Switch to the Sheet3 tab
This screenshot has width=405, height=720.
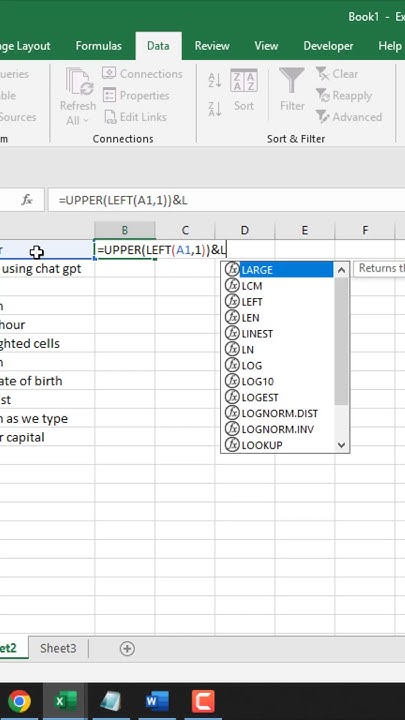click(58, 648)
